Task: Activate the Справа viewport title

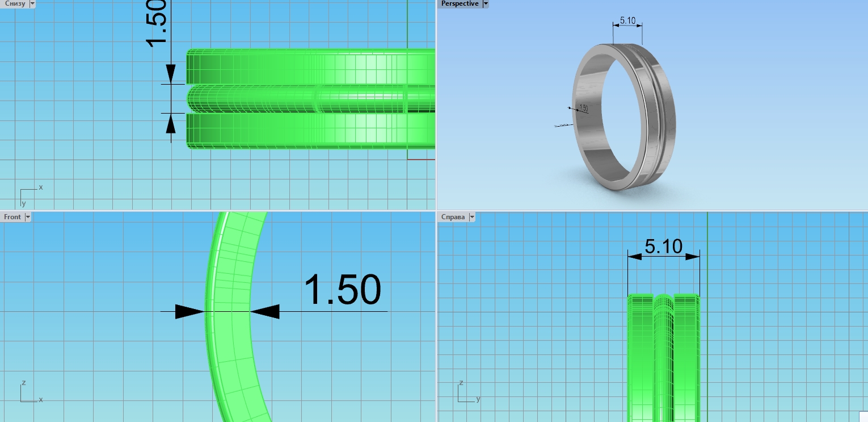Action: pyautogui.click(x=453, y=217)
